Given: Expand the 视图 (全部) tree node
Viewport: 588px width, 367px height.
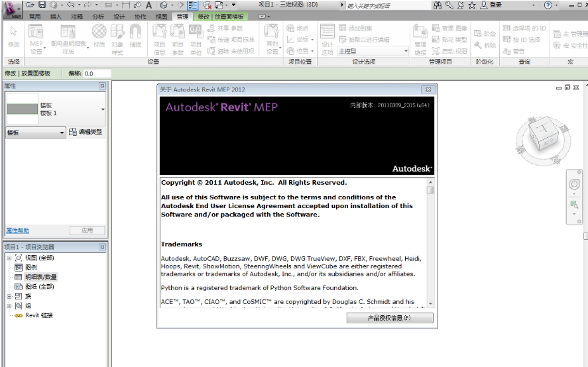Looking at the screenshot, I should (9, 258).
